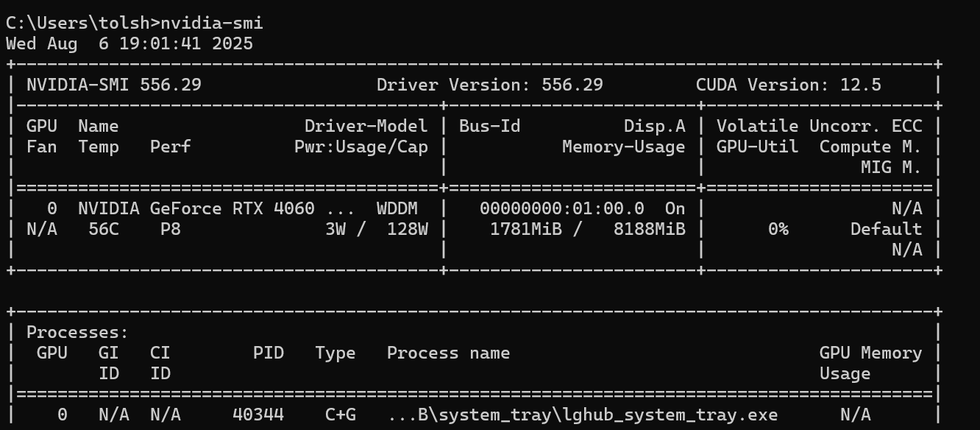Select the C+G process type value
The image size is (980, 430).
[341, 415]
